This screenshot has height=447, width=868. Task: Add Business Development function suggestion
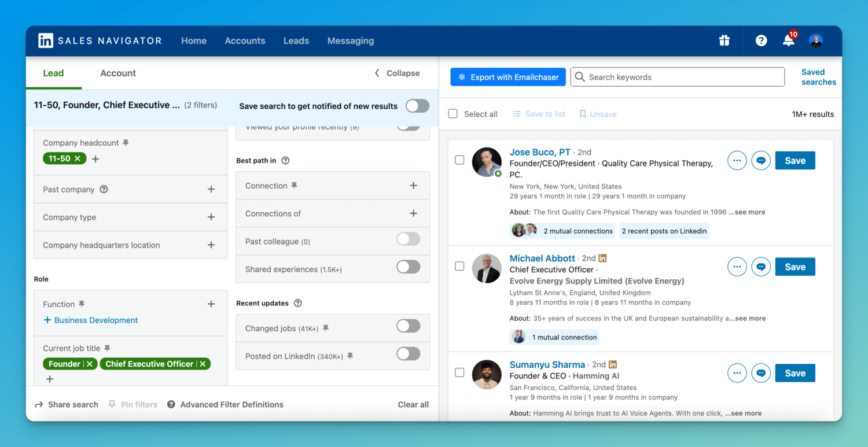(91, 320)
